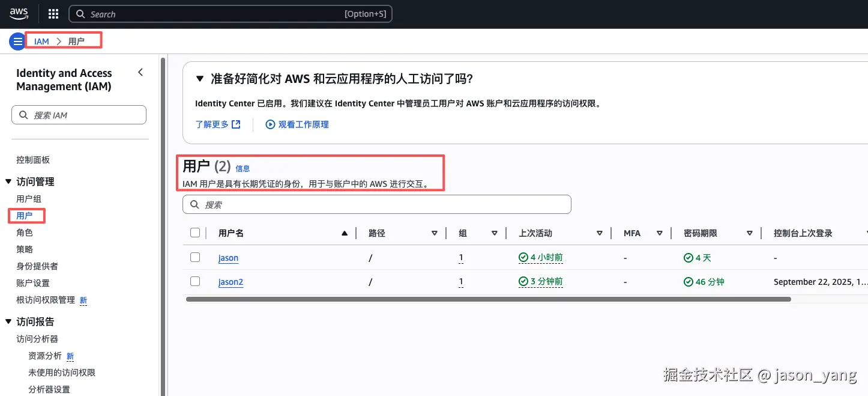Click the 4 小时前 last activity value

click(546, 258)
